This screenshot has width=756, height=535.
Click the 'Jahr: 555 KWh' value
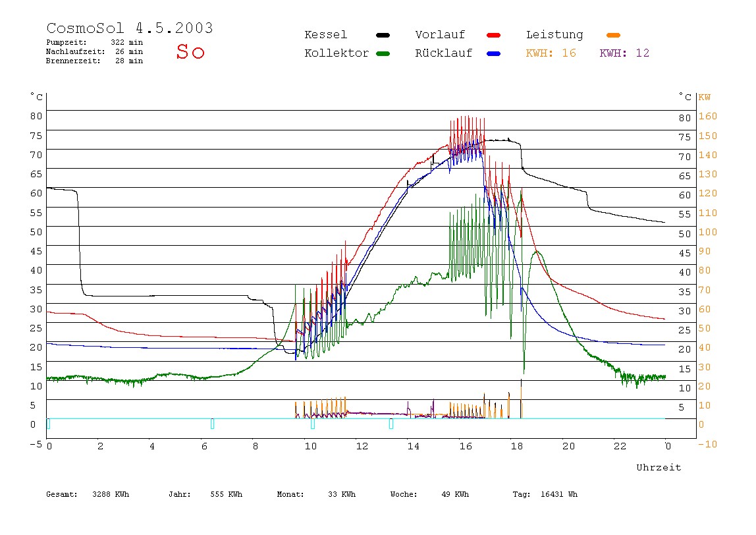205,494
